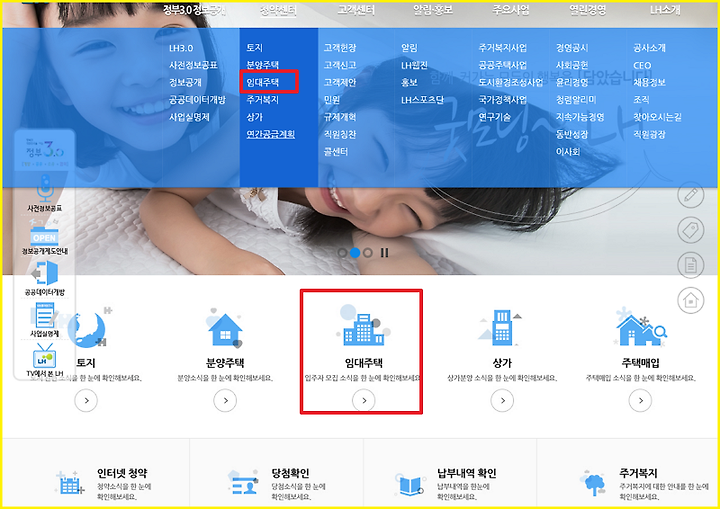The image size is (720, 509).
Task: Open the 청약센터 top menu
Action: click(x=278, y=10)
